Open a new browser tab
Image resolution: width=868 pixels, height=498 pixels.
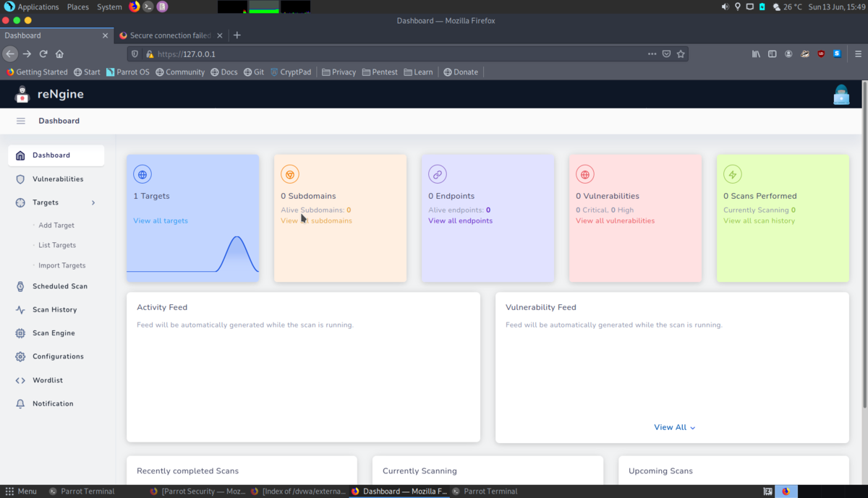(237, 35)
